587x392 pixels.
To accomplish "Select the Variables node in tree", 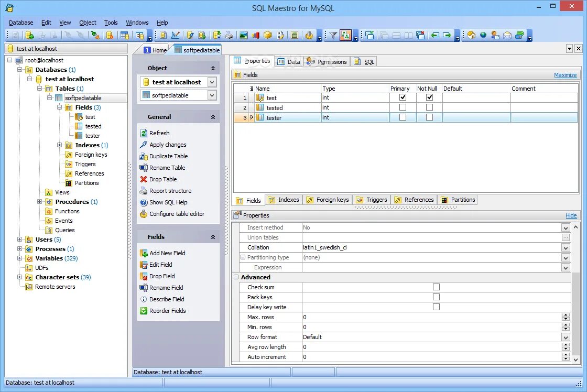I will coord(49,258).
